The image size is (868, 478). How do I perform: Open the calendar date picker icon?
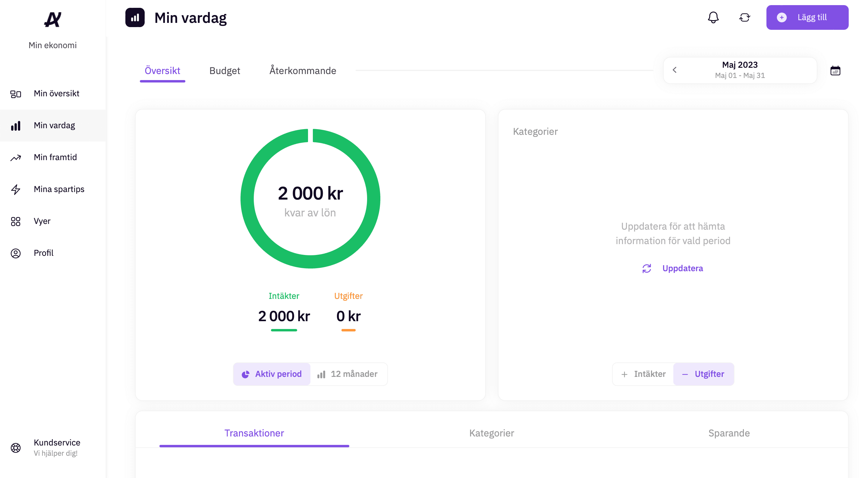click(x=835, y=71)
